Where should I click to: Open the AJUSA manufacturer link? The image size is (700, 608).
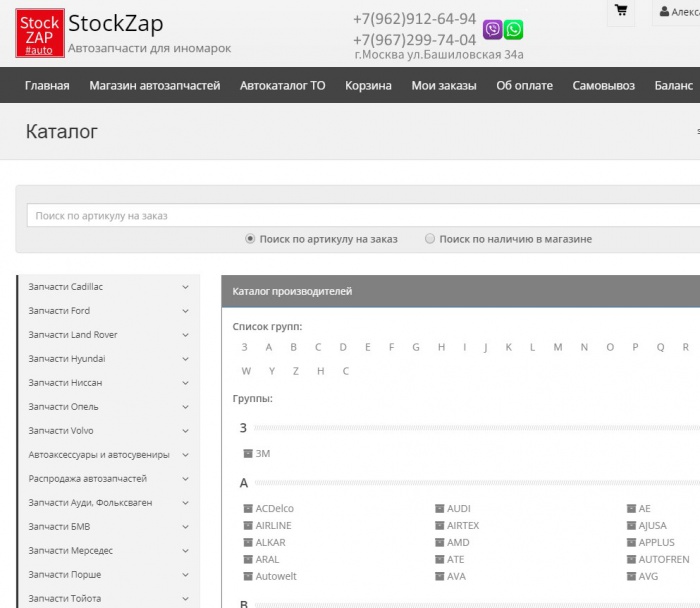tap(652, 525)
